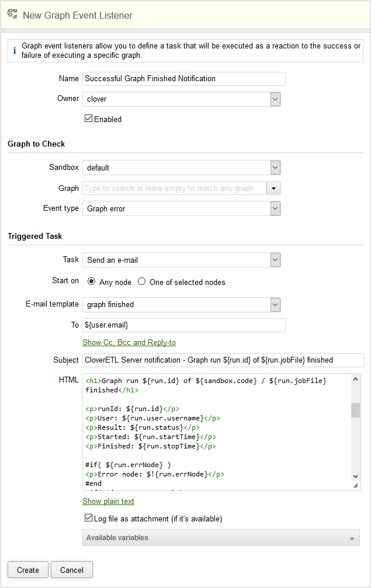Toggle the Enabled checkbox

point(89,119)
